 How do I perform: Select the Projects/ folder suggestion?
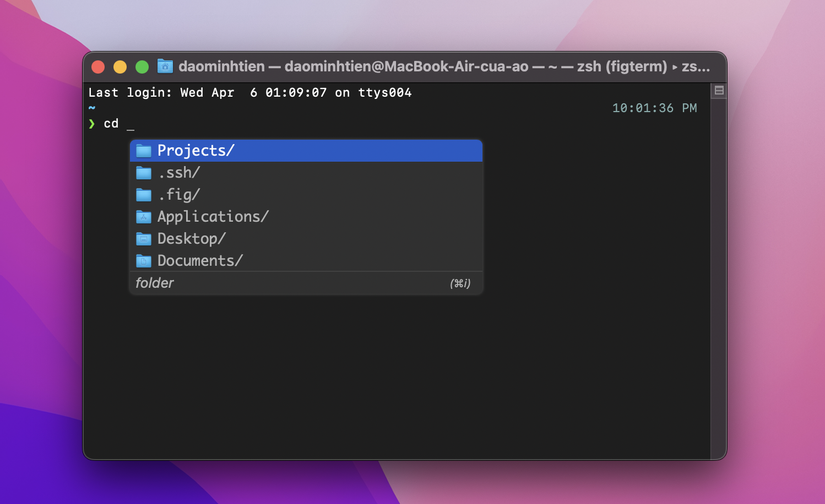pos(306,150)
